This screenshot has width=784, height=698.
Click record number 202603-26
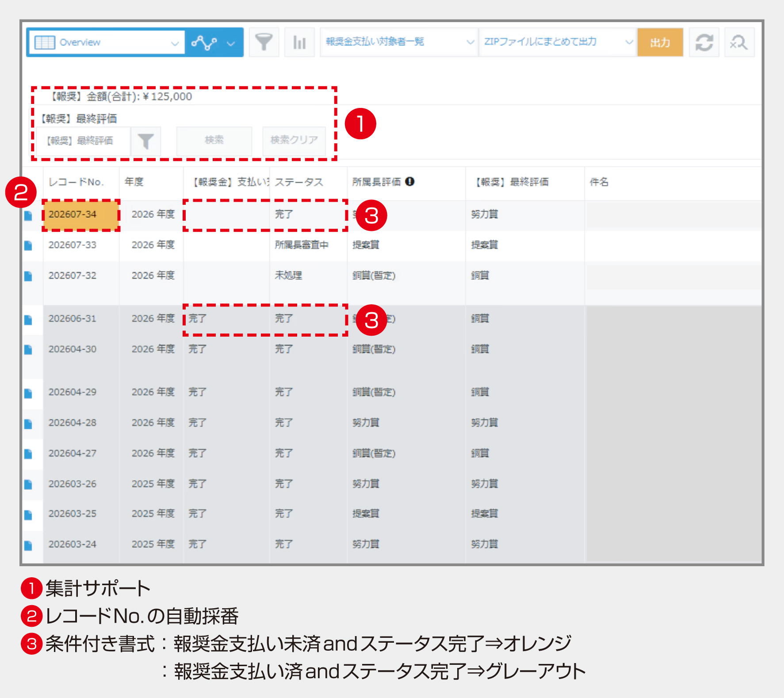(x=73, y=483)
